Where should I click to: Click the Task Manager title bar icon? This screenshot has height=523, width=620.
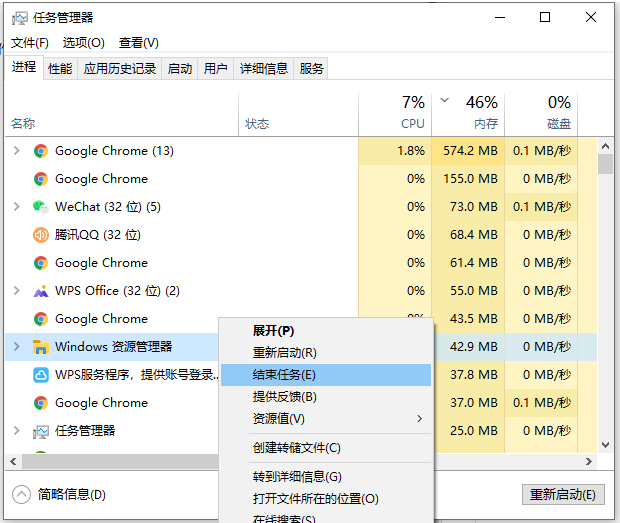tap(20, 17)
